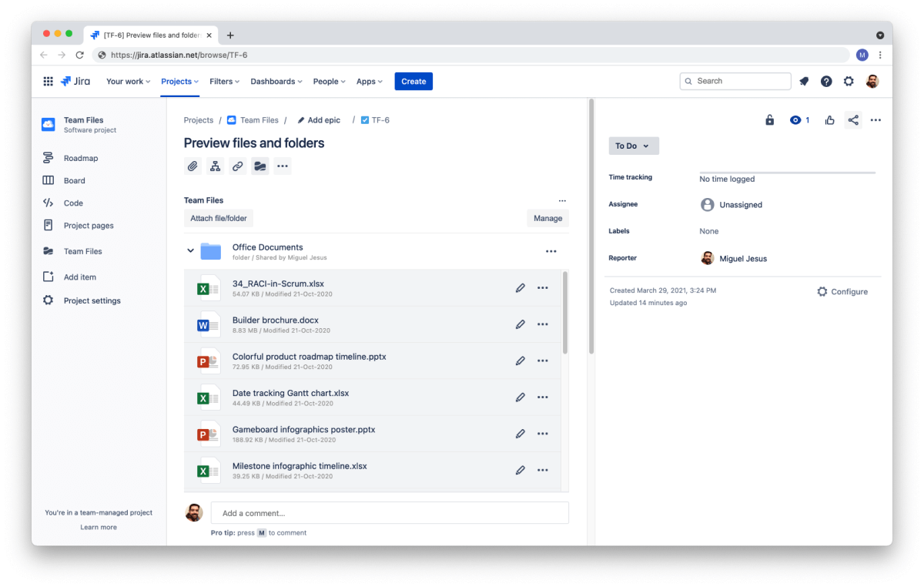924x587 pixels.
Task: Edit Date tracking Gantt chart.xlsx pencil
Action: click(521, 397)
